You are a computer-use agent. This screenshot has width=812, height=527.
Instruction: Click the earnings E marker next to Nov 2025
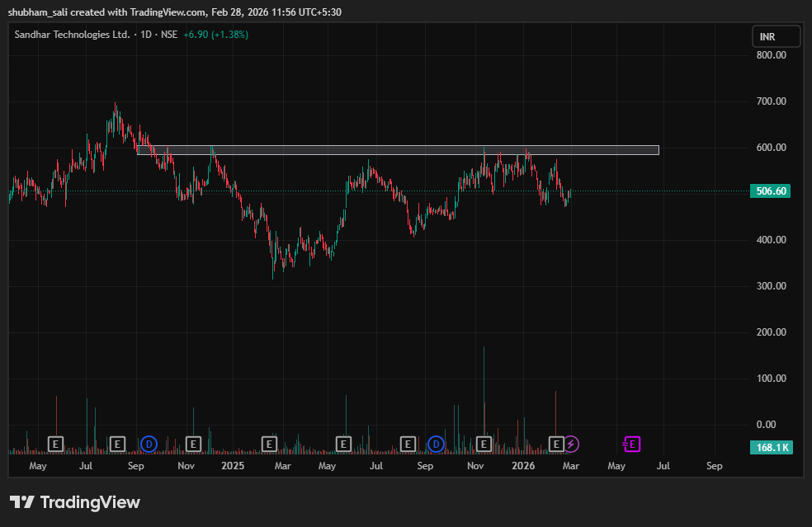484,445
